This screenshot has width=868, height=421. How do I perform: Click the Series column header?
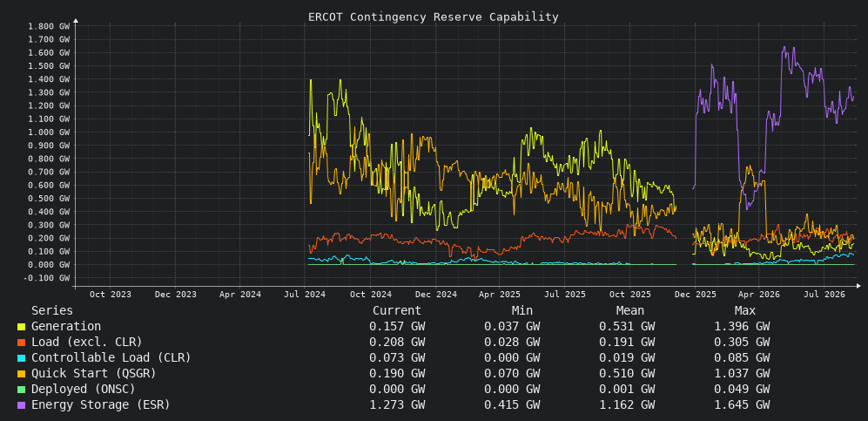point(52,311)
